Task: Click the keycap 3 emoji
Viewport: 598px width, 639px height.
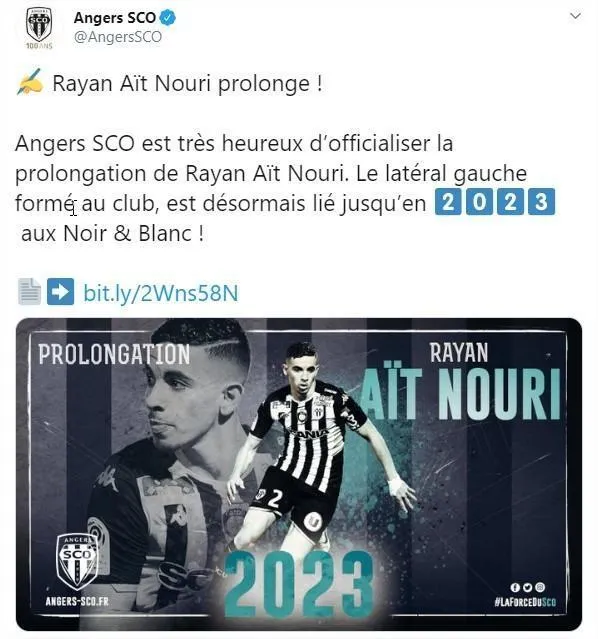Action: click(x=541, y=201)
